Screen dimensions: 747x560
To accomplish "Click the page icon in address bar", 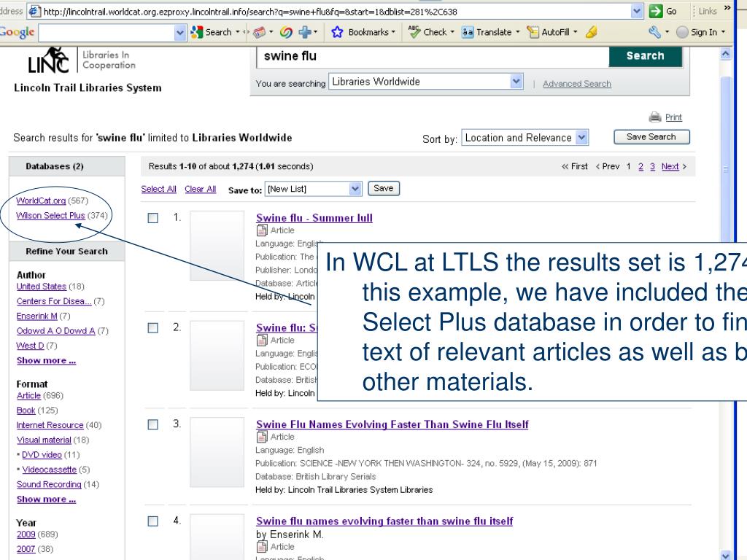I will [x=34, y=12].
